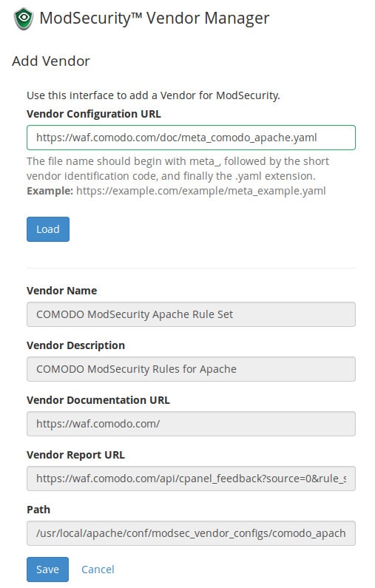Screen dimensions: 375x588
Task: Click the Path label
Action: (38, 510)
